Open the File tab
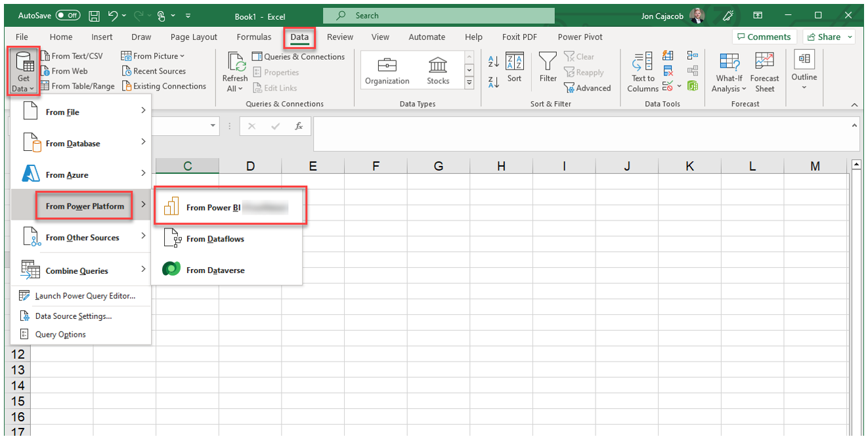The image size is (868, 441). (22, 37)
